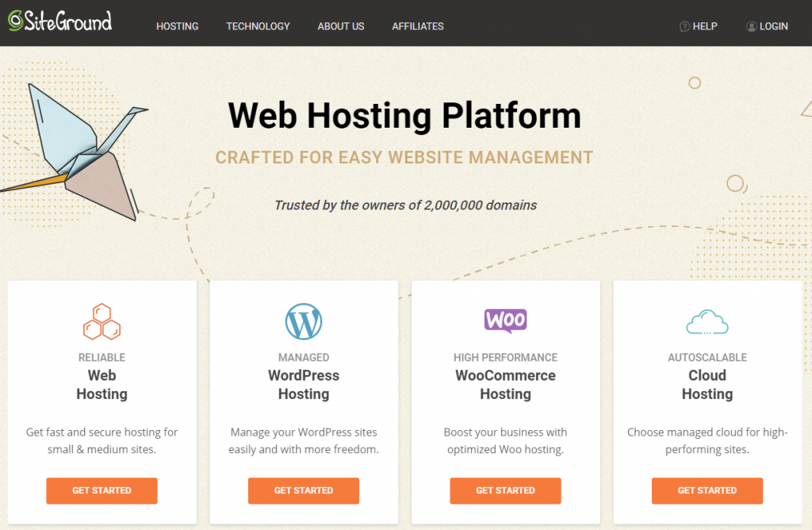Click the 'High Performance' label

(505, 358)
